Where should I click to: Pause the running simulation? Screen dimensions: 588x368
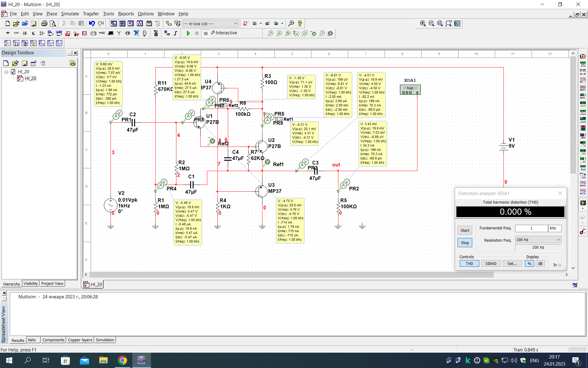197,33
